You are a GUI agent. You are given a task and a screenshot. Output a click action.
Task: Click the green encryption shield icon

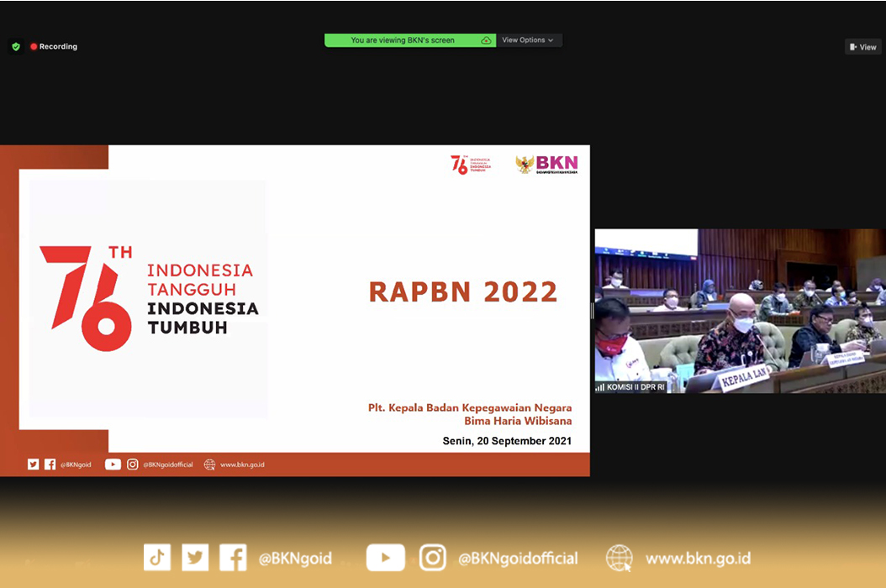tap(16, 47)
